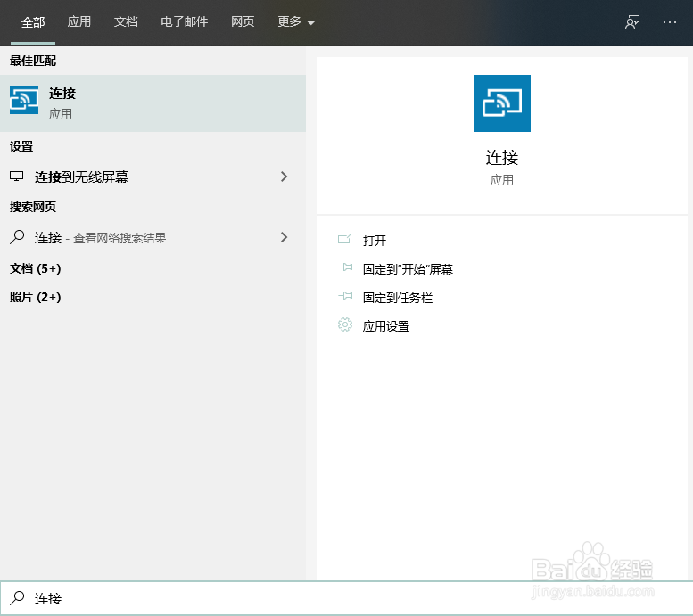Choose 固定到"开始"屏幕 option

click(x=408, y=269)
